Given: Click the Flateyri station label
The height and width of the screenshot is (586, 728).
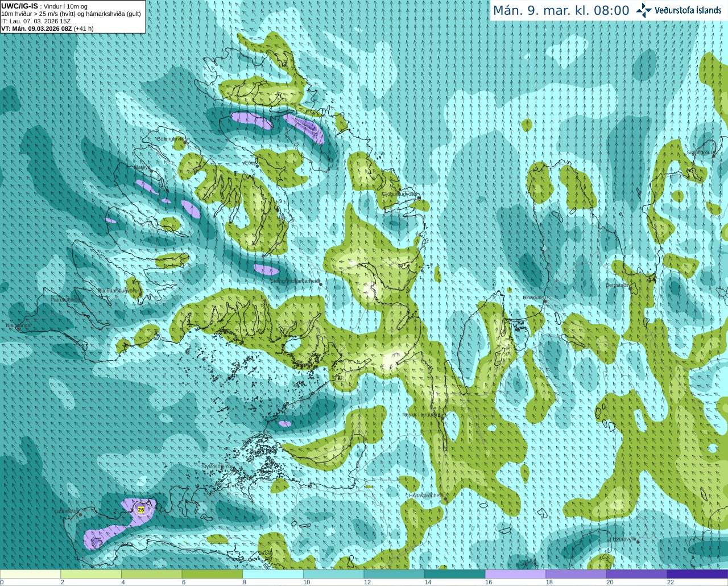Looking at the screenshot, I should (x=142, y=167).
